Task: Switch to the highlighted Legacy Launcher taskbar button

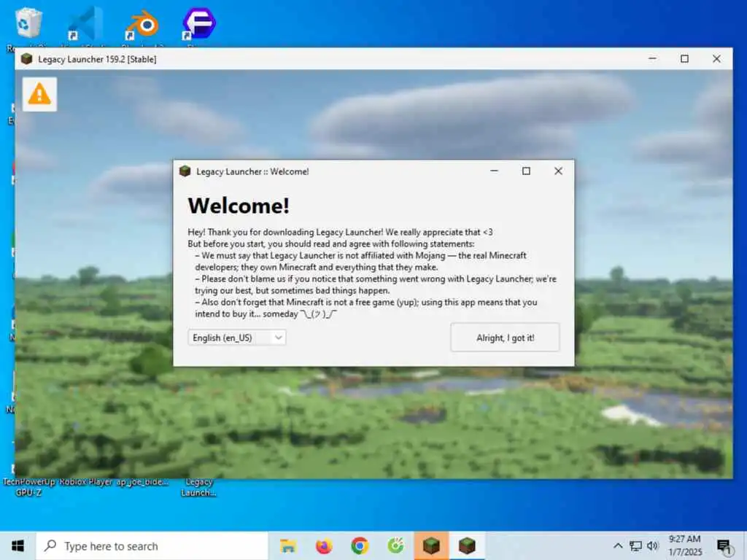Action: (x=431, y=545)
